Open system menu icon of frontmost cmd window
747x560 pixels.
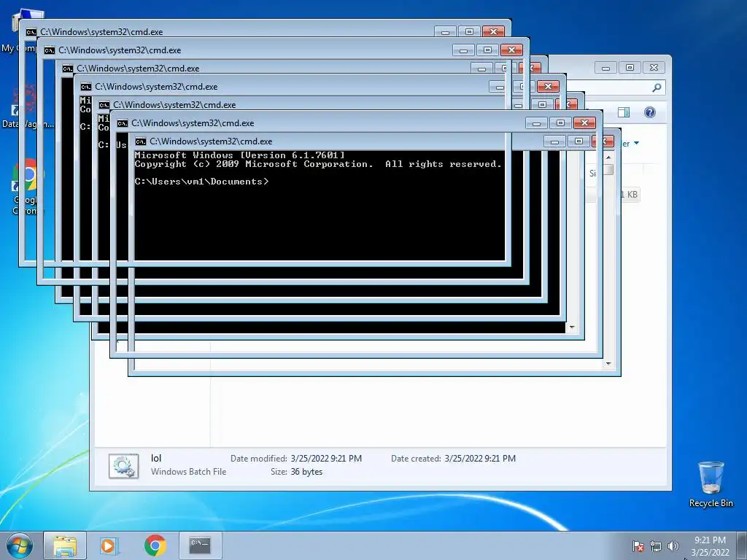(141, 141)
